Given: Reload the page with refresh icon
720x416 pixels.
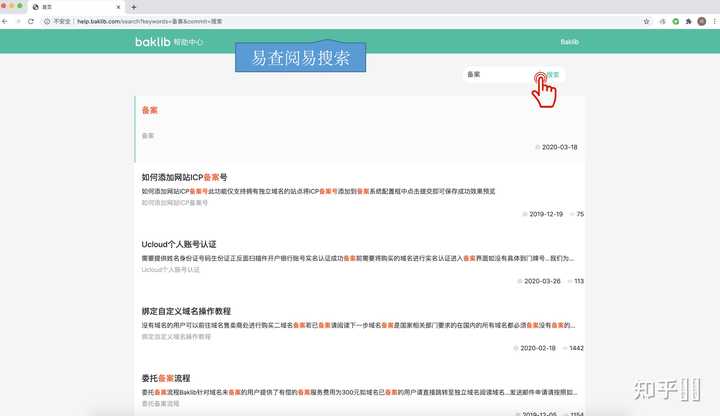Looking at the screenshot, I should click(31, 21).
